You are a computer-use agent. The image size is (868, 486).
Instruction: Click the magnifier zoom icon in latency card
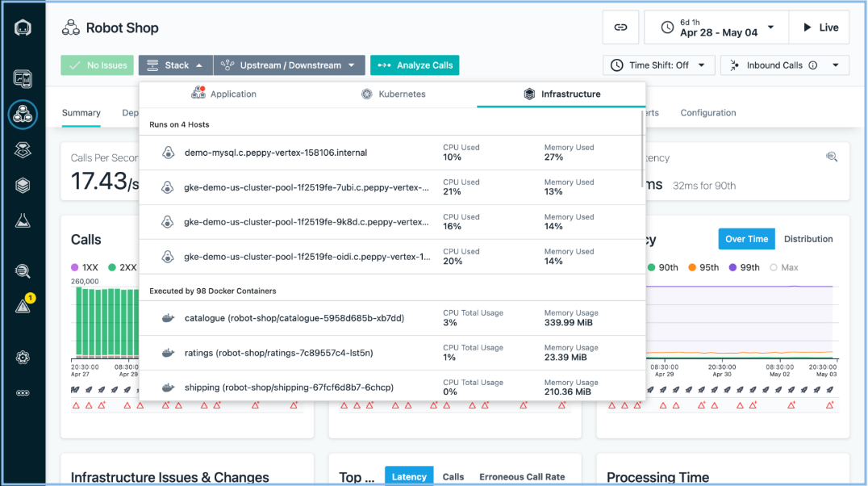pyautogui.click(x=832, y=157)
